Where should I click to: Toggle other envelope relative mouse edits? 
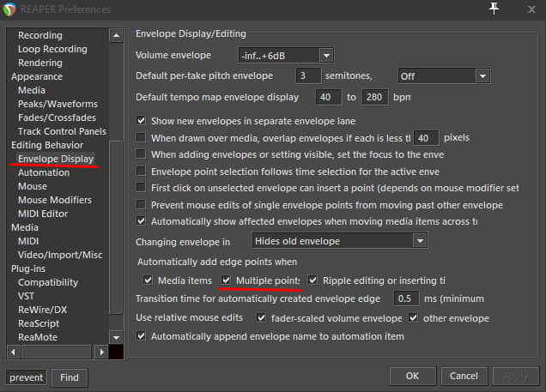(x=413, y=317)
